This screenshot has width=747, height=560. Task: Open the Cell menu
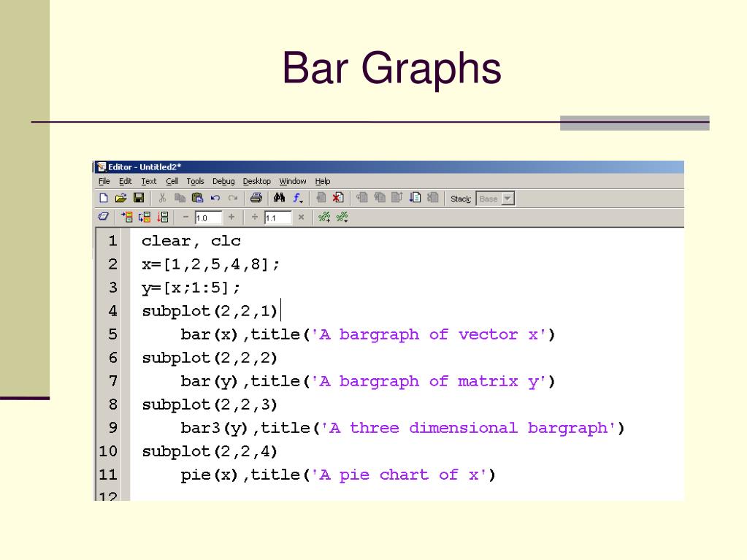click(172, 181)
